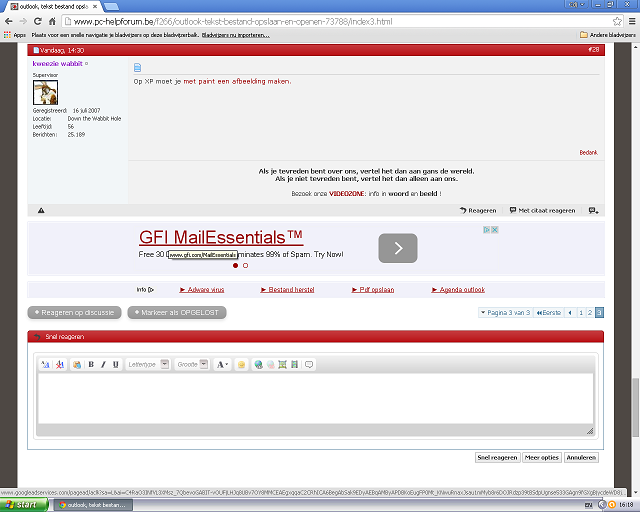This screenshot has width=640, height=512.
Task: Click the Snel reageren submit button
Action: coord(497,457)
